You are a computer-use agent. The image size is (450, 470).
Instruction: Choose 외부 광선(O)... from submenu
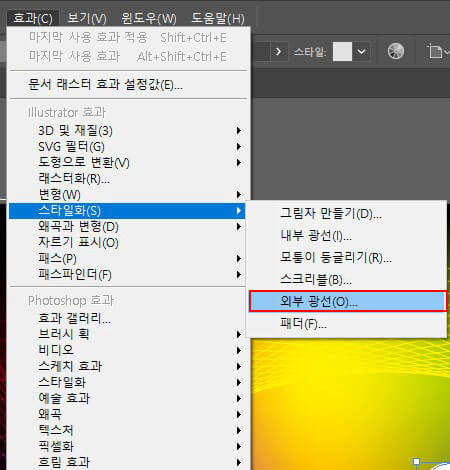(x=347, y=302)
